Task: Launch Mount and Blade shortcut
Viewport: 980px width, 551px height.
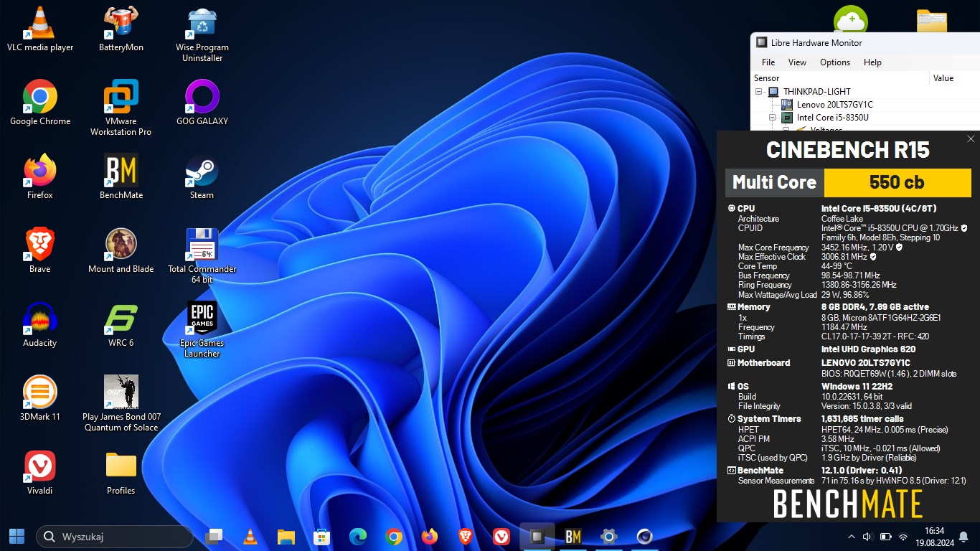Action: pos(121,250)
